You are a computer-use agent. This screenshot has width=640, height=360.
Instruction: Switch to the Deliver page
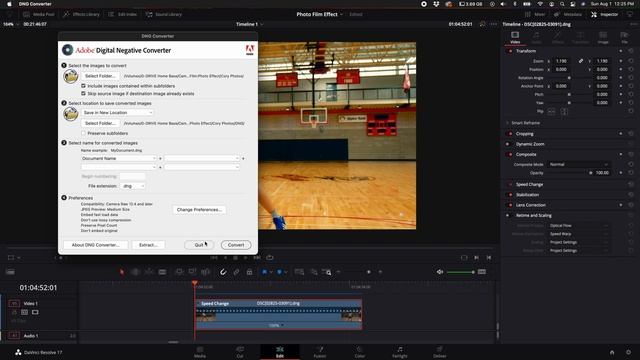point(439,352)
